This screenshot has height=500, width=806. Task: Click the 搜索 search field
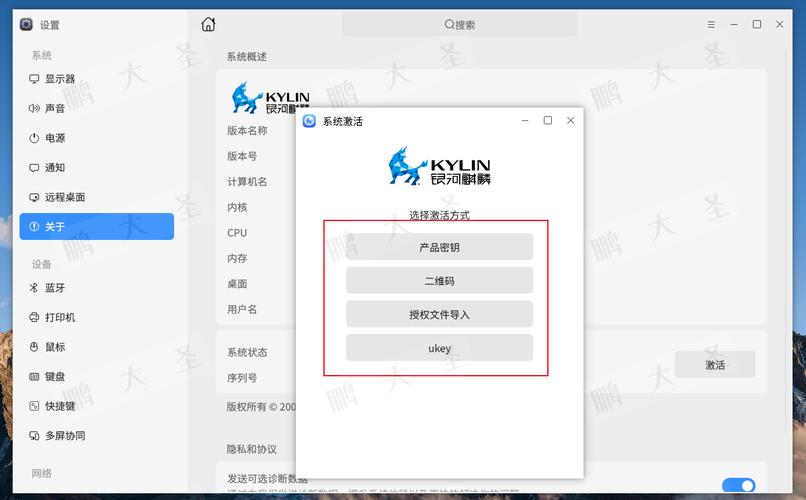(459, 25)
